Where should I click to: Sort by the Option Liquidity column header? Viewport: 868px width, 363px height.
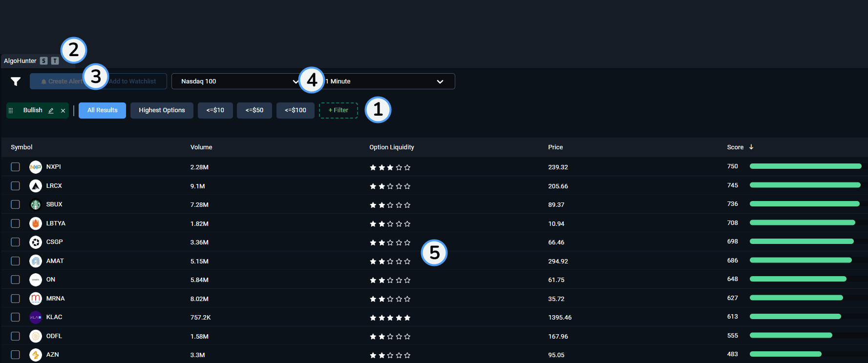pos(392,147)
